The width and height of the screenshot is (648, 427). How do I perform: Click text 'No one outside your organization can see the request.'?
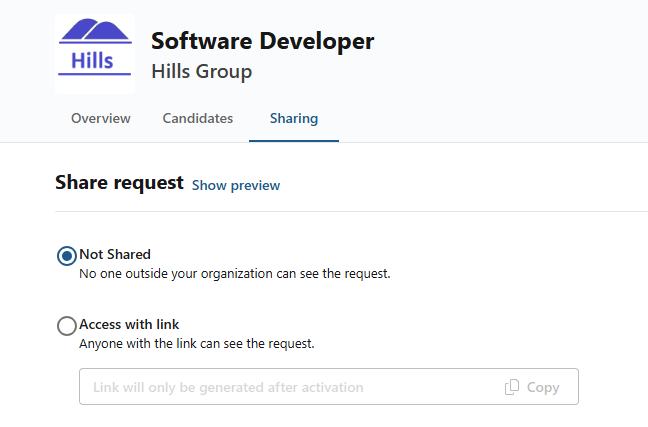tap(235, 274)
